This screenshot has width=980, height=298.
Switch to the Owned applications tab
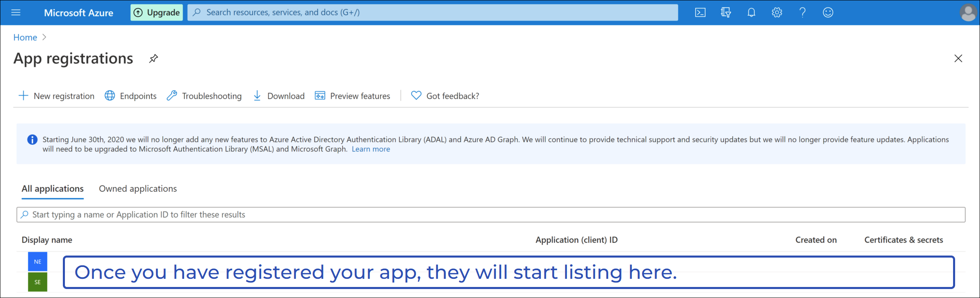click(138, 189)
